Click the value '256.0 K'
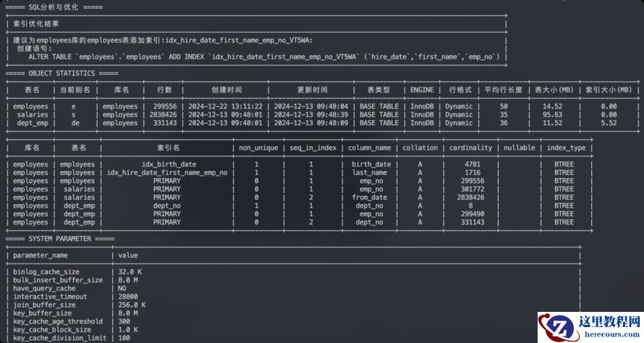Viewport: 644px width, 343px height. pyautogui.click(x=132, y=305)
